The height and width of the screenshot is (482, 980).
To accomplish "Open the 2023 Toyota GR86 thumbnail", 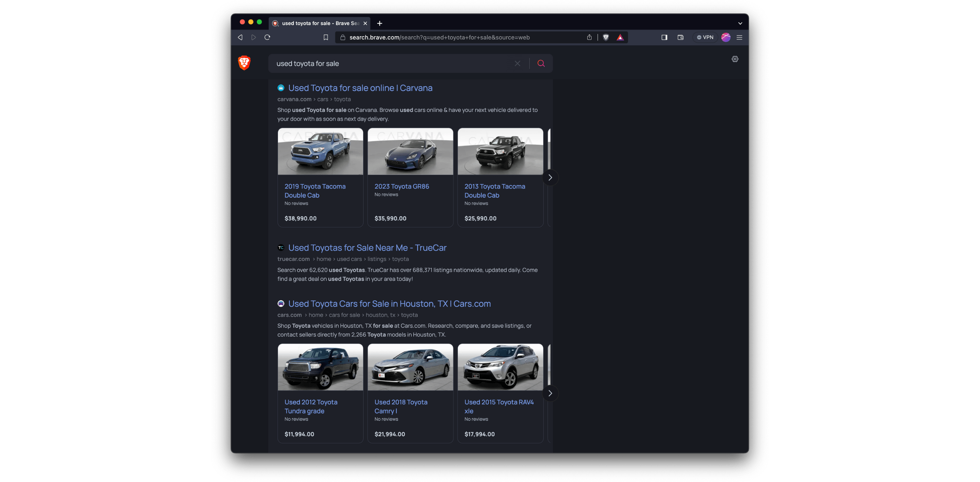I will tap(410, 152).
